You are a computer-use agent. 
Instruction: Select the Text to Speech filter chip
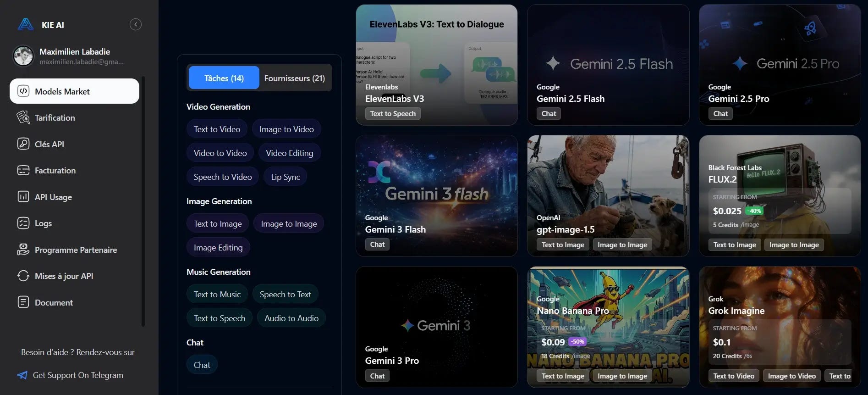pos(220,318)
